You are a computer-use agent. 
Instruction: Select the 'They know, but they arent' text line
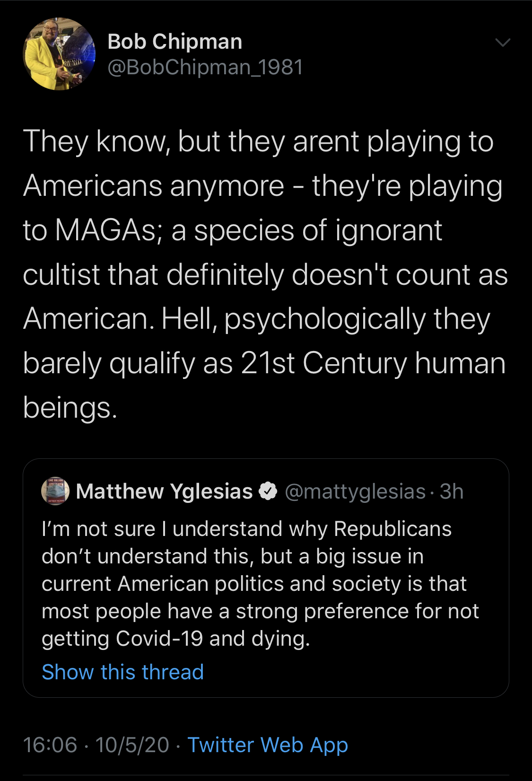click(258, 142)
